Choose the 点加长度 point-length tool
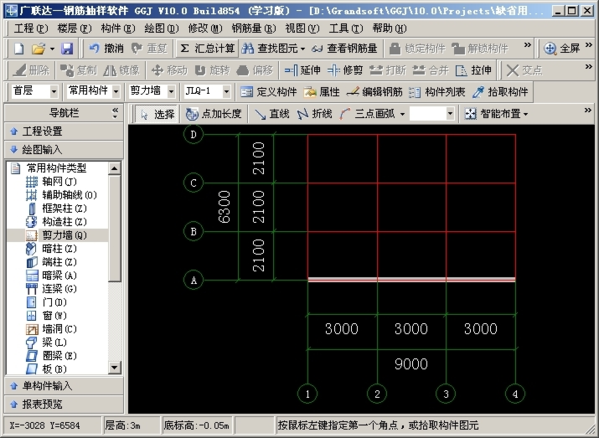This screenshot has width=599, height=438. (213, 114)
